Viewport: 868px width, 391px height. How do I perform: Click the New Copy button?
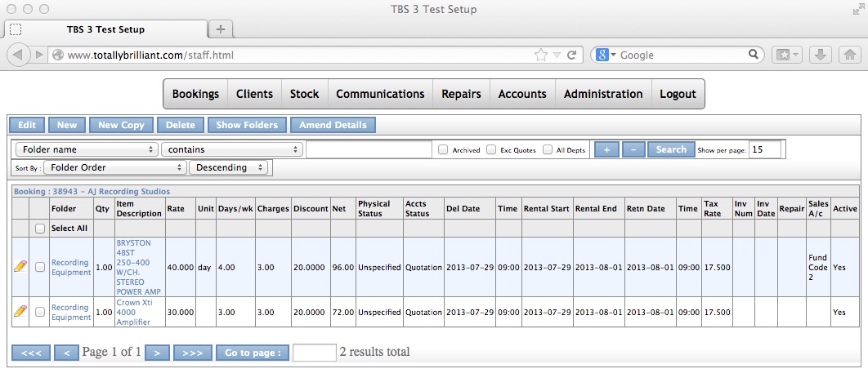(x=121, y=125)
